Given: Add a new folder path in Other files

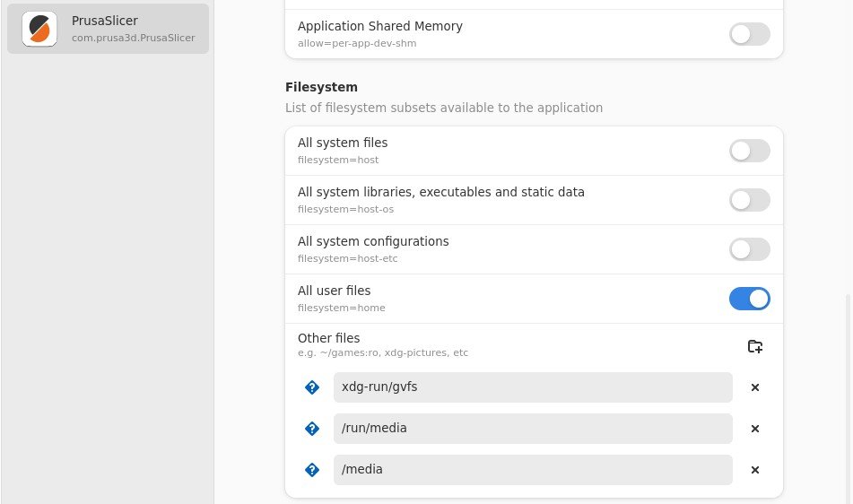Looking at the screenshot, I should pyautogui.click(x=754, y=346).
